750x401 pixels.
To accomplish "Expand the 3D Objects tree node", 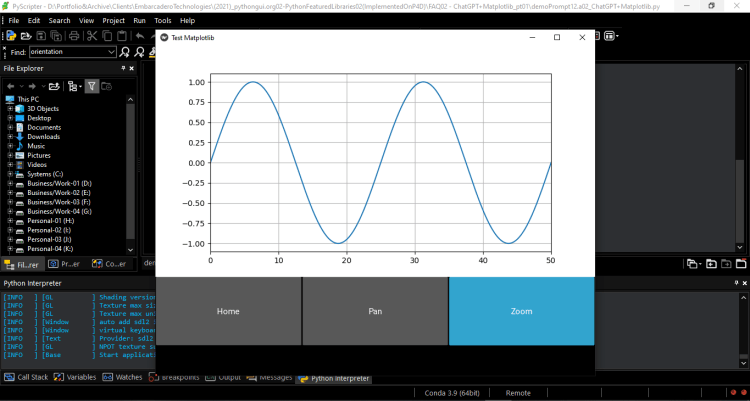I will click(10, 109).
